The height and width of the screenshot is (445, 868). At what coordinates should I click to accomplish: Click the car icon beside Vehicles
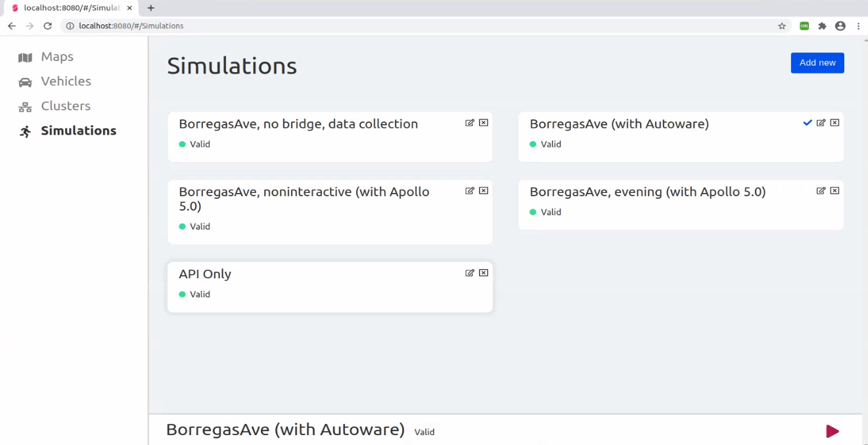pyautogui.click(x=25, y=82)
